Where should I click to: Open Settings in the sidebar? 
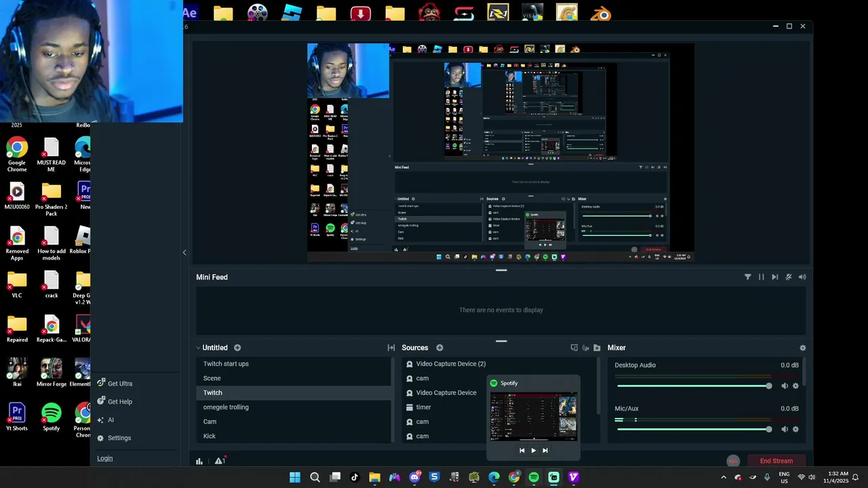pos(114,438)
